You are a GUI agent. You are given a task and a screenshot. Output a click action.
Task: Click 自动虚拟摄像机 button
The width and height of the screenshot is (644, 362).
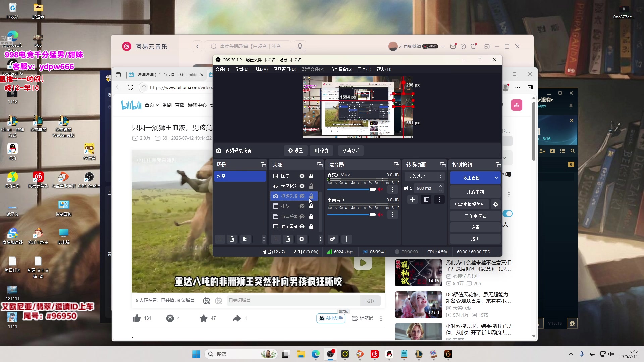tap(470, 204)
